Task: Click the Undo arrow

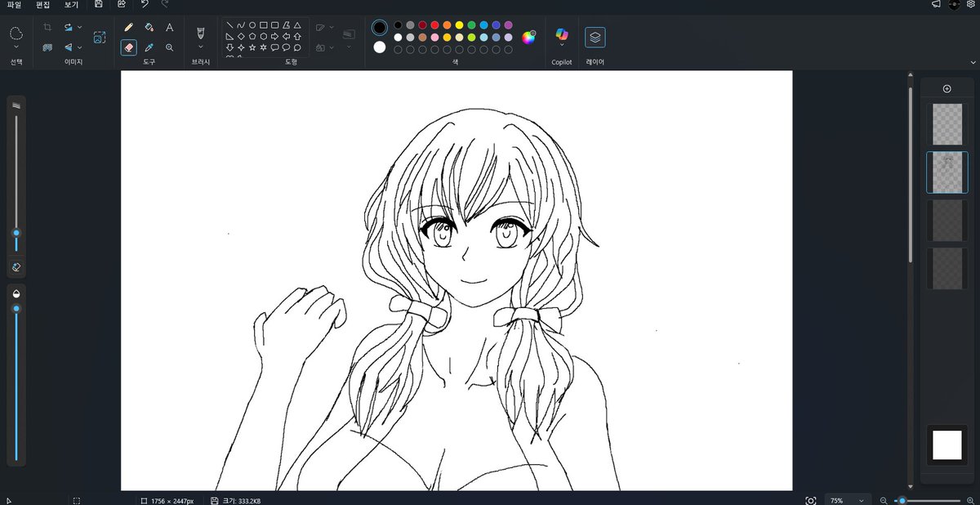Action: (x=145, y=4)
